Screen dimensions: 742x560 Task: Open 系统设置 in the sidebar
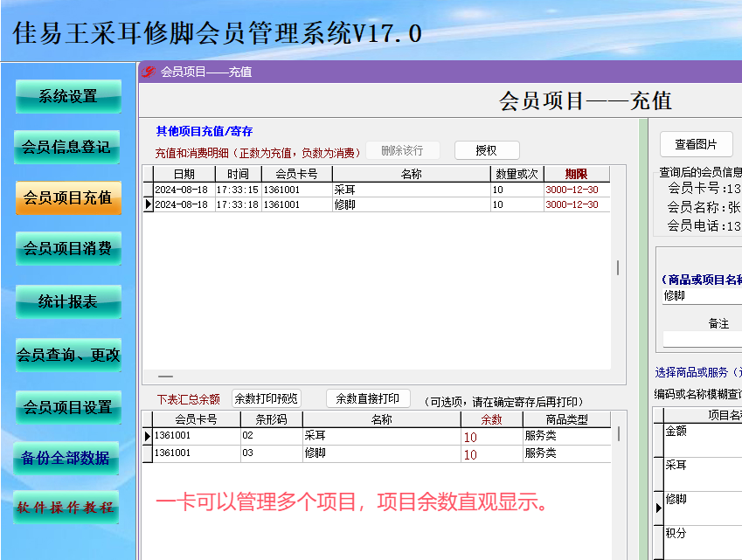68,96
